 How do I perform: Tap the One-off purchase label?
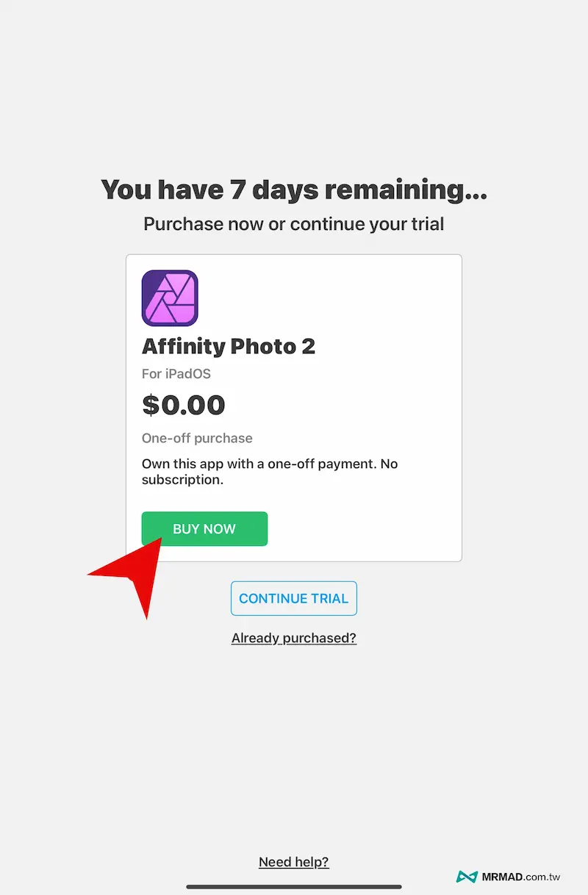point(197,438)
